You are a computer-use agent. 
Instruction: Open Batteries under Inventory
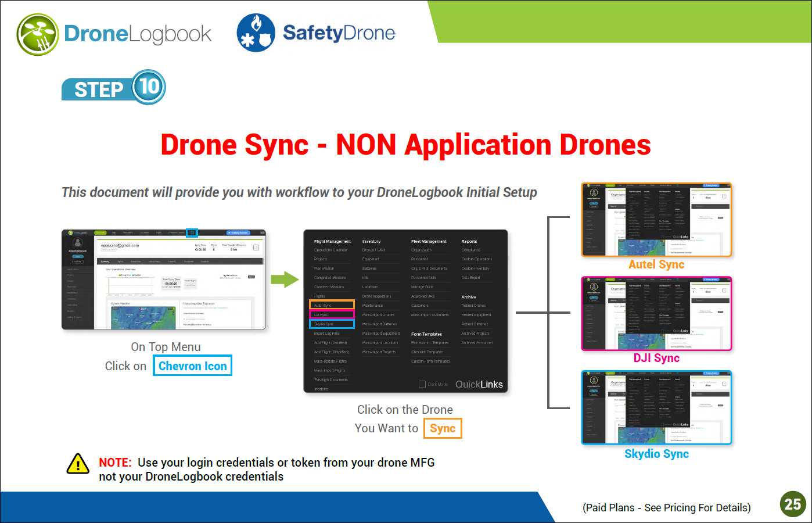click(369, 268)
